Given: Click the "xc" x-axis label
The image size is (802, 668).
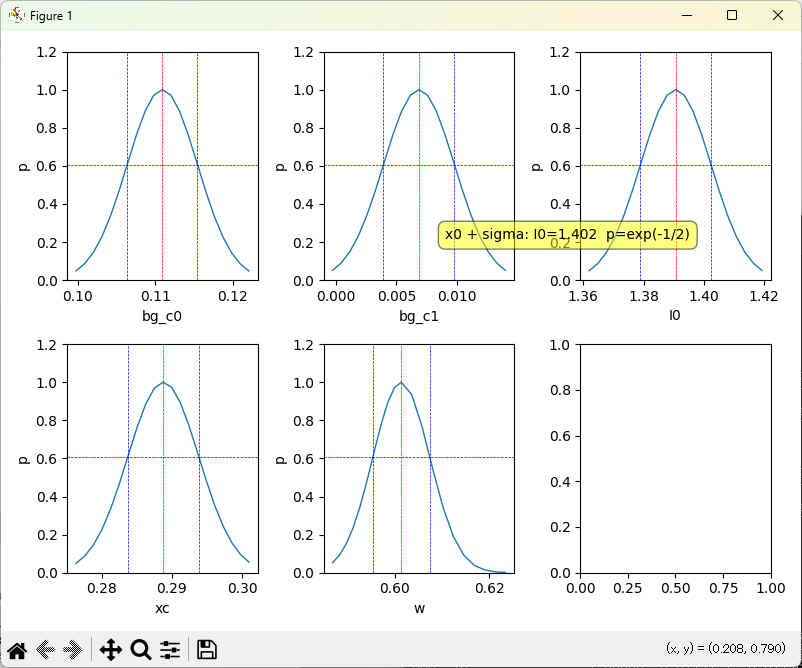Looking at the screenshot, I should pos(162,608).
